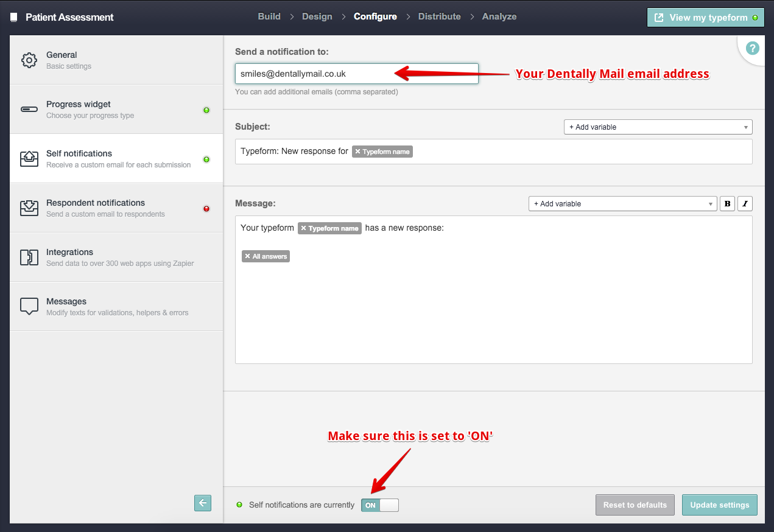Screen dimensions: 774x532
Task: Click Reset to defaults
Action: click(635, 505)
